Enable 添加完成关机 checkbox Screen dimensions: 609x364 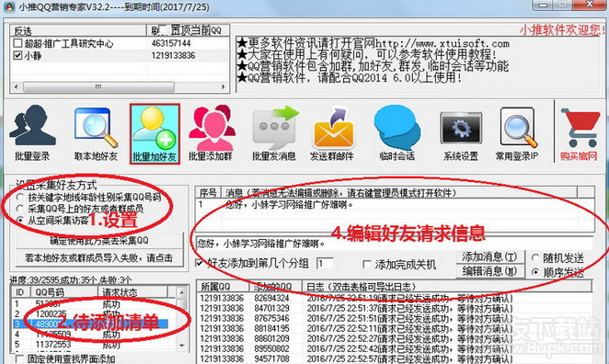(x=366, y=265)
